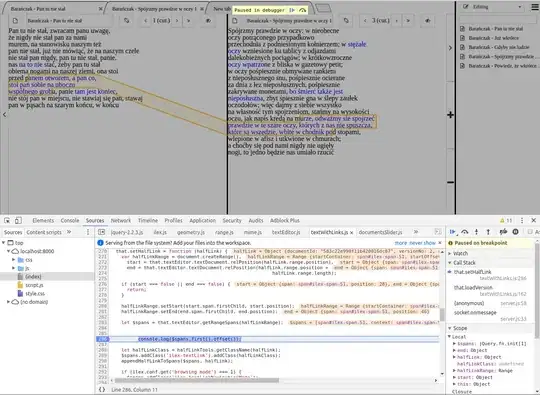Click the eye icon in right document header
Image resolution: width=540 pixels, height=395 pixels.
427,21
